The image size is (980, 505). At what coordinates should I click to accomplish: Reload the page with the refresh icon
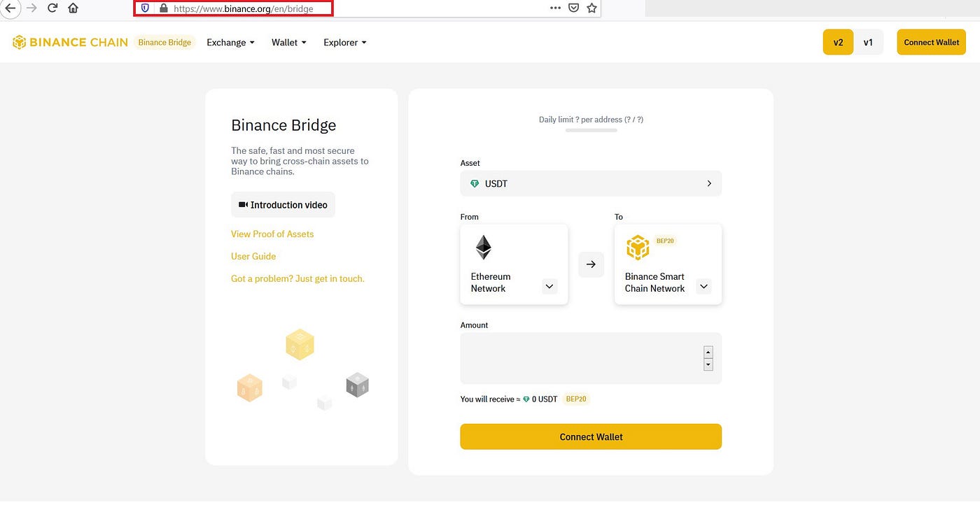click(x=52, y=8)
